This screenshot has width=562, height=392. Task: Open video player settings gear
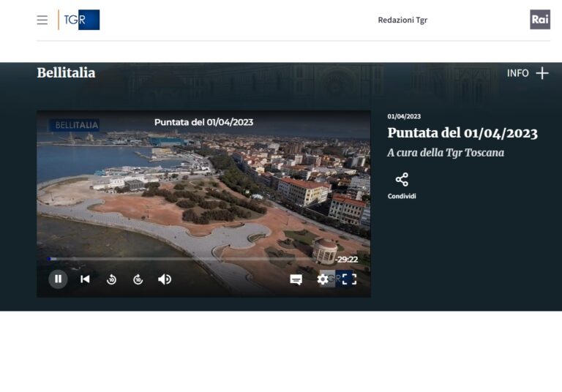point(323,279)
